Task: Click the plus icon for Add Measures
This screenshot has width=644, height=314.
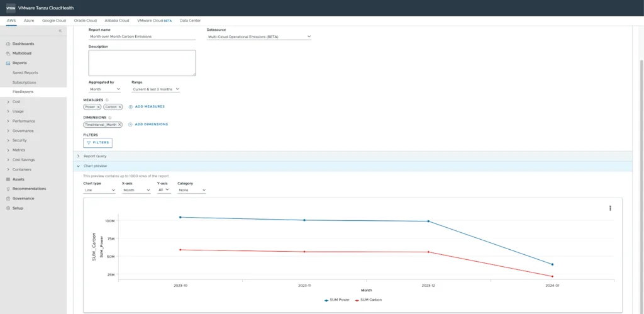Action: pos(131,107)
